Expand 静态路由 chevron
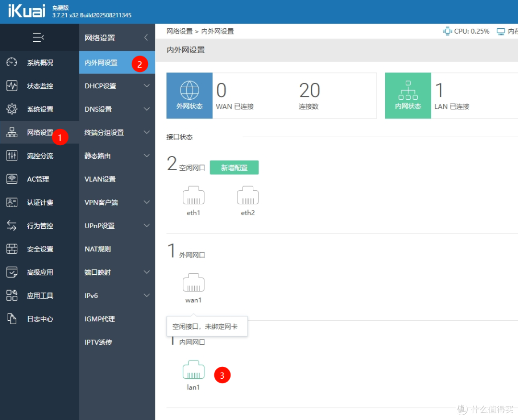 [x=147, y=155]
